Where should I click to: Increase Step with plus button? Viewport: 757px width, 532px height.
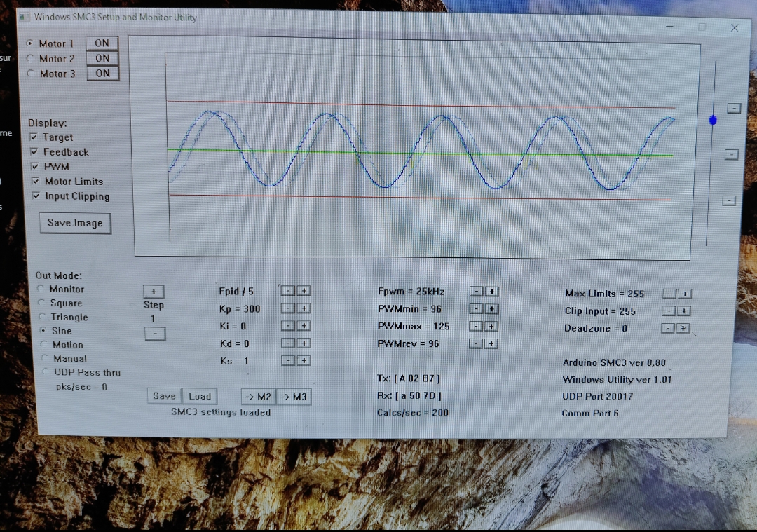coord(154,292)
